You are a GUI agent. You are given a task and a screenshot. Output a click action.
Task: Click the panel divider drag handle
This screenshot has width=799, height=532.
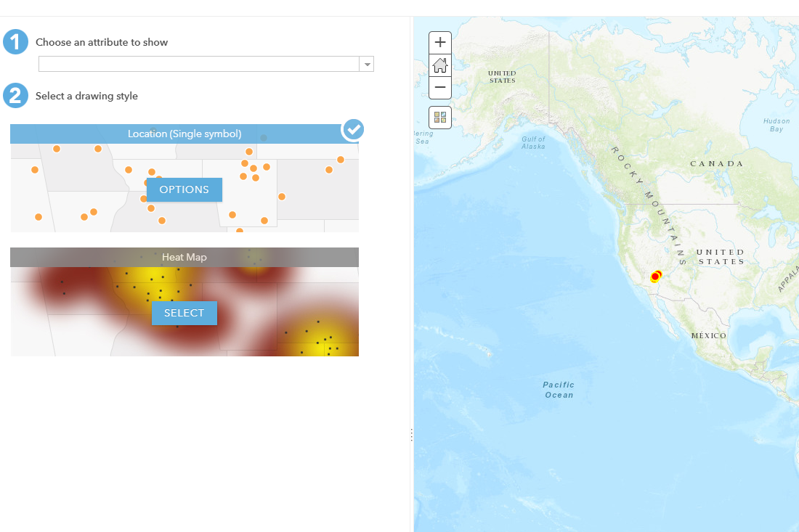(x=411, y=434)
